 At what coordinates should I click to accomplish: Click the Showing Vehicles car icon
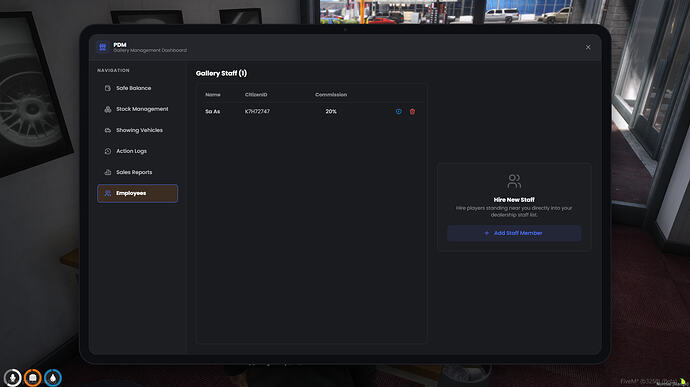108,130
